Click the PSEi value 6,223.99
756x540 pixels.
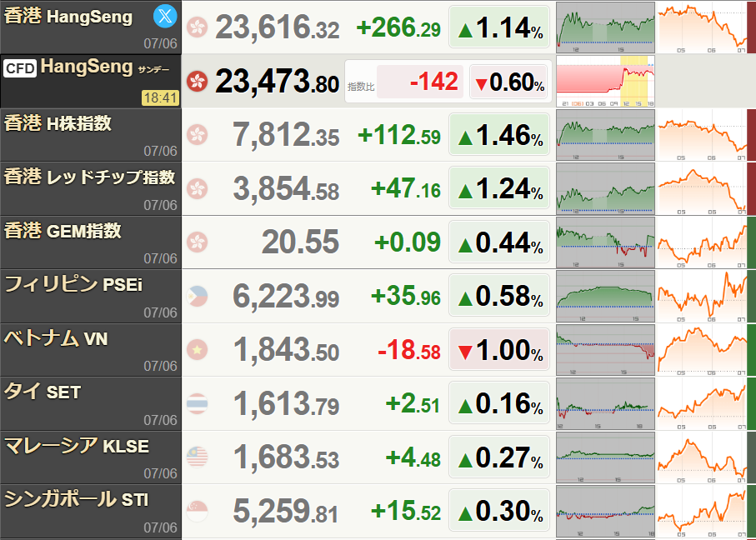tap(286, 296)
